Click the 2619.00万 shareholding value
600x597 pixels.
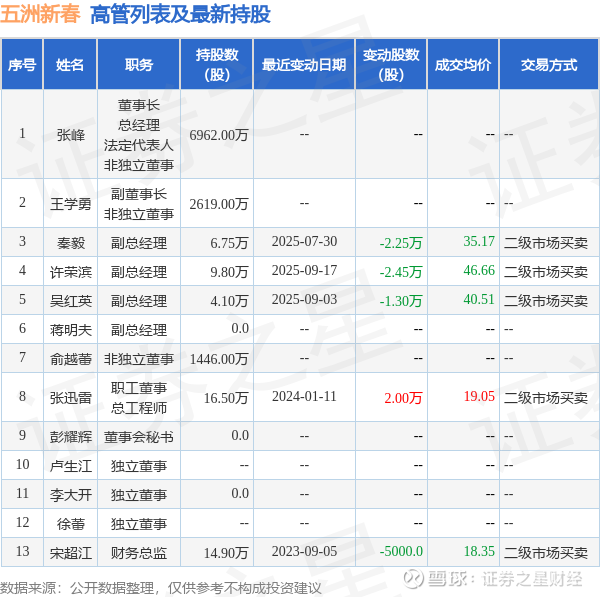[x=219, y=204]
